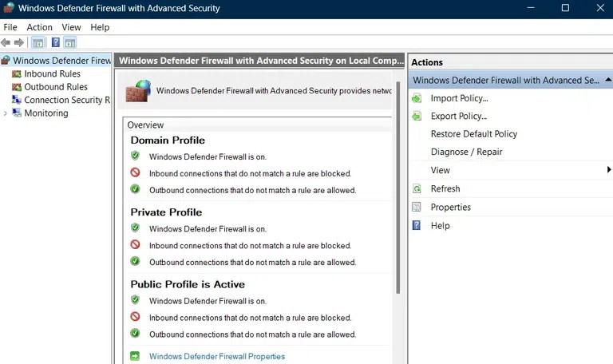
Task: Click the Private Profile heading
Action: (x=166, y=212)
